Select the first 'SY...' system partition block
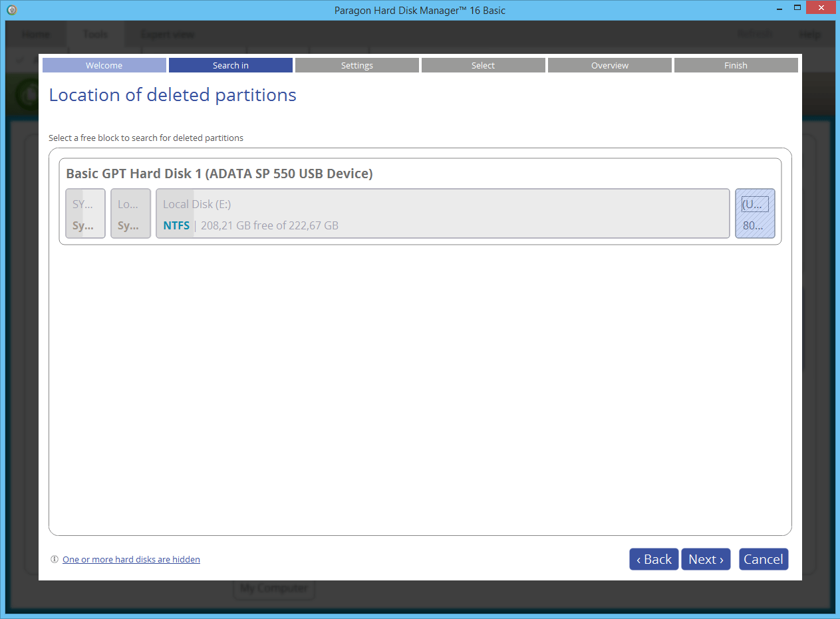 (86, 213)
